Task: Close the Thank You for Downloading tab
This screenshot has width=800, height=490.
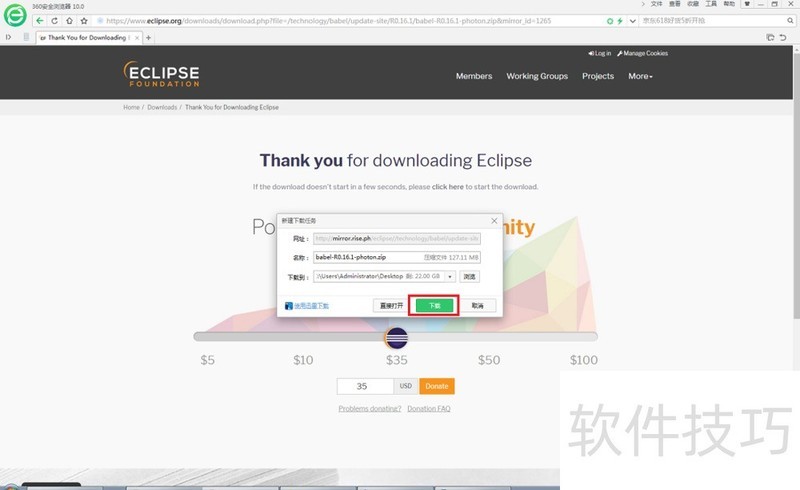Action: (137, 38)
